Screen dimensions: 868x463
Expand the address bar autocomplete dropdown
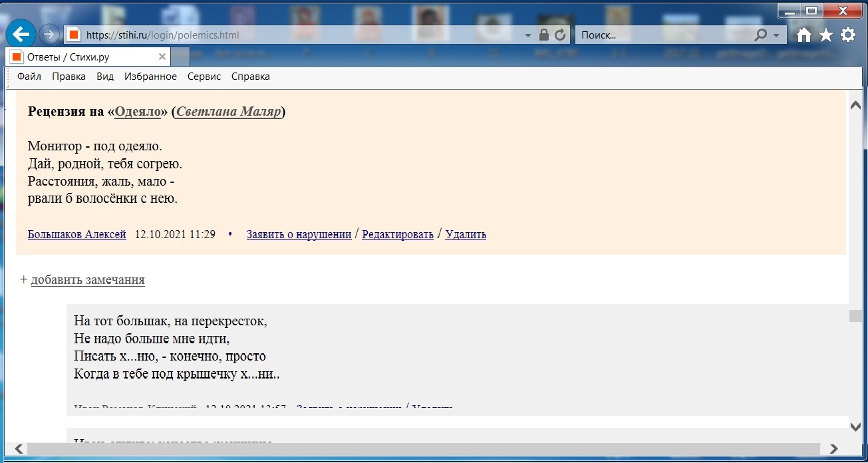527,35
